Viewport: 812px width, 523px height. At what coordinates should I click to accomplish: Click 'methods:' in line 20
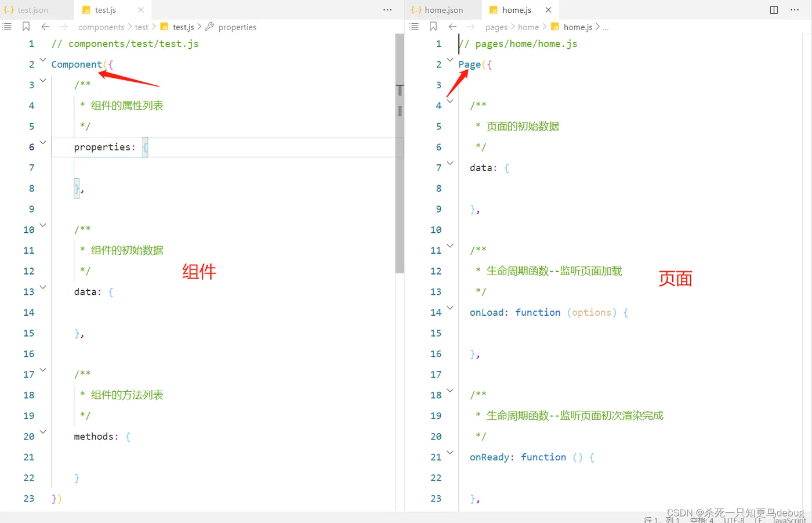tap(96, 437)
